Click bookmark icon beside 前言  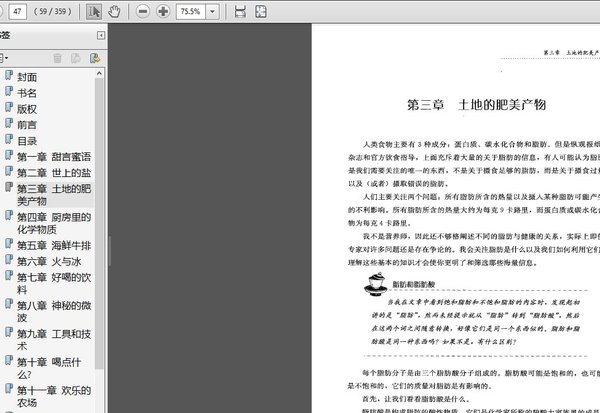coord(8,123)
